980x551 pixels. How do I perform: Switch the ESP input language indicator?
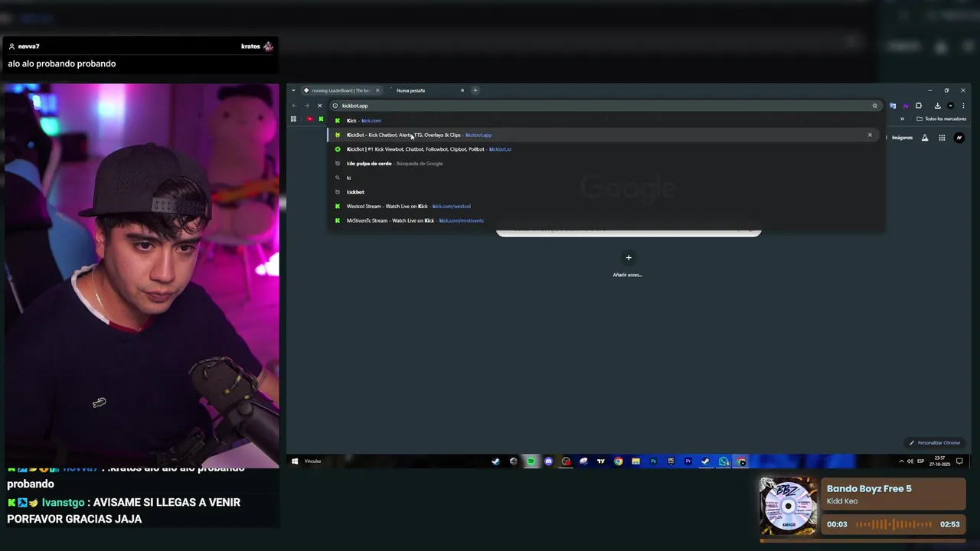pyautogui.click(x=921, y=461)
